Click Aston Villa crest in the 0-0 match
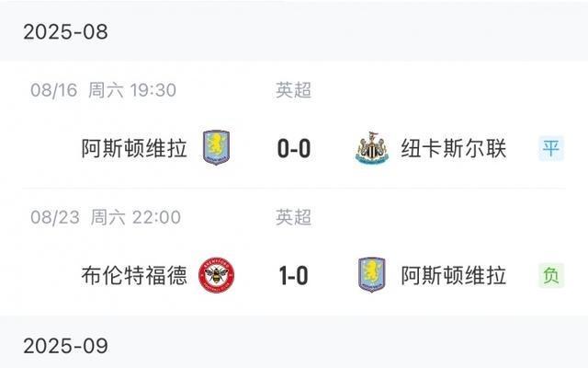The image size is (588, 368). click(x=218, y=147)
